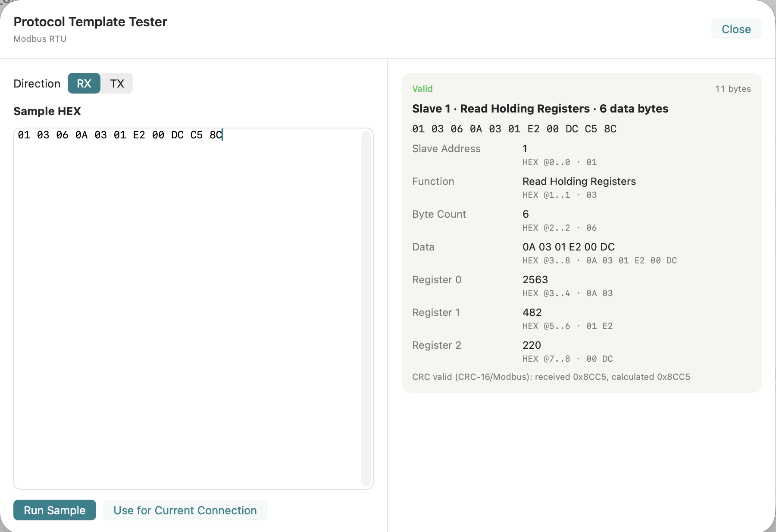The height and width of the screenshot is (532, 776).
Task: Click the Register 0 label
Action: tap(437, 280)
